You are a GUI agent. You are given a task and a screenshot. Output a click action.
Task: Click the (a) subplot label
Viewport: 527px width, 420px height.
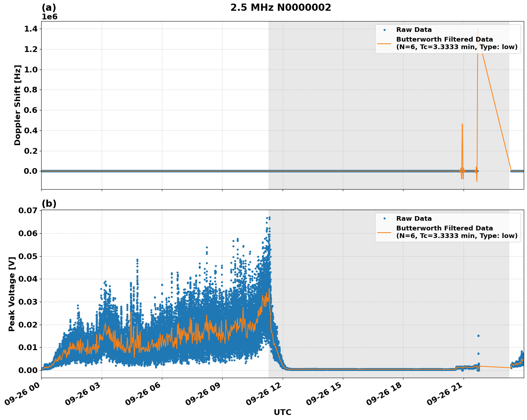pos(49,6)
